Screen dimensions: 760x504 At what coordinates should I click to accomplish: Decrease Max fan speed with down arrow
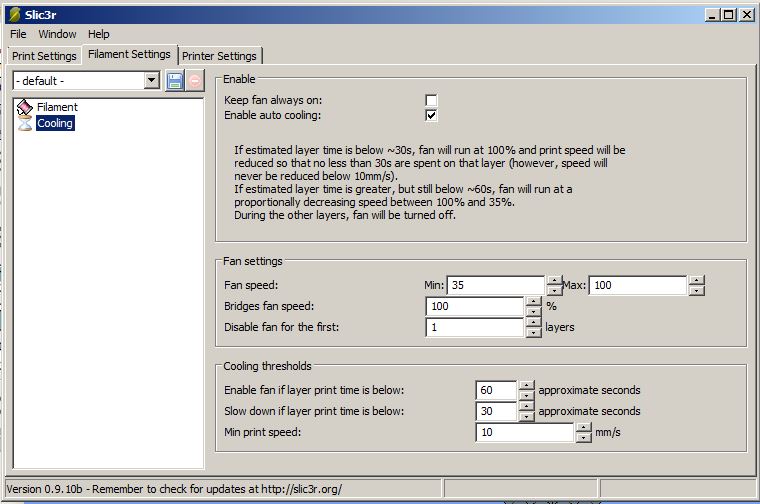click(697, 290)
